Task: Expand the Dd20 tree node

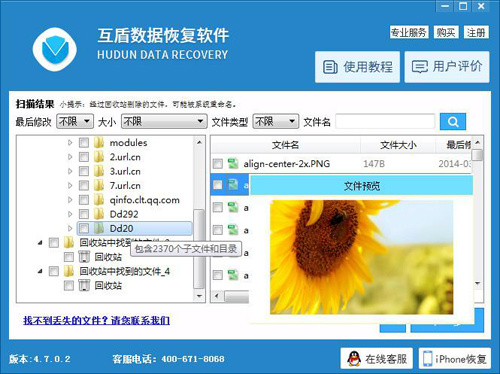Action: click(x=70, y=228)
